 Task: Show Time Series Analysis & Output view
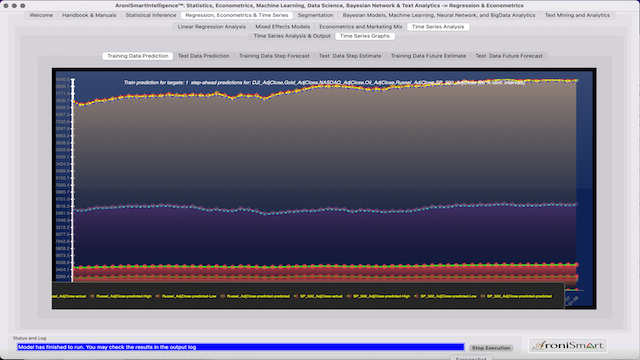[292, 36]
